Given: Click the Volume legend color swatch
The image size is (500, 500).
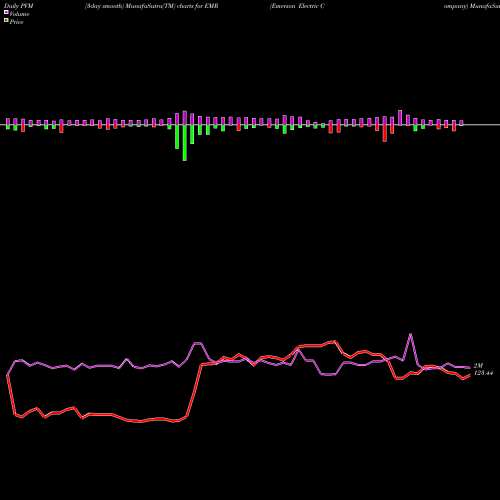Looking at the screenshot, I should point(6,12).
